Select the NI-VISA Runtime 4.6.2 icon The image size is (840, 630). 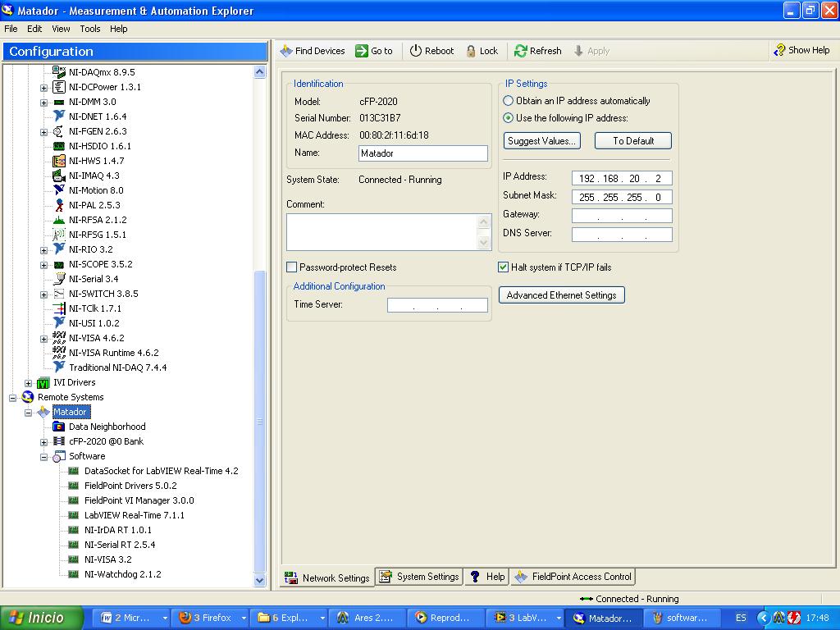(59, 353)
